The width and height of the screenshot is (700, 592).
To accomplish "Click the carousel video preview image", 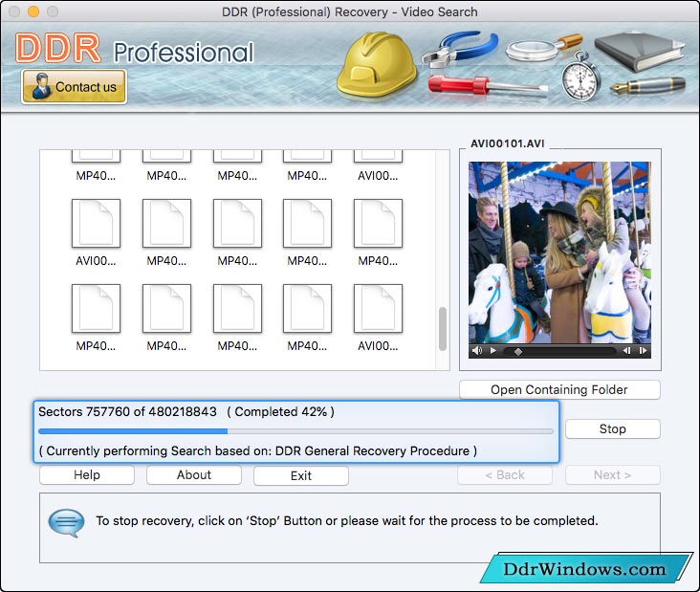I will tap(559, 252).
